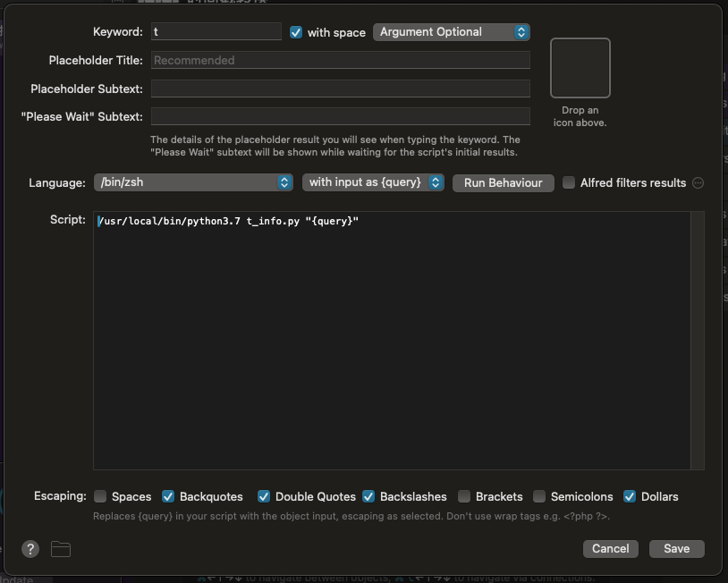The width and height of the screenshot is (728, 583).
Task: Enable Brackets escaping
Action: click(464, 496)
